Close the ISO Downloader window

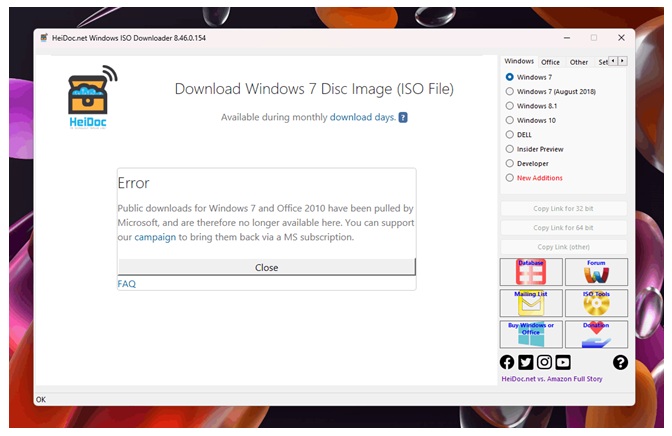coord(621,38)
